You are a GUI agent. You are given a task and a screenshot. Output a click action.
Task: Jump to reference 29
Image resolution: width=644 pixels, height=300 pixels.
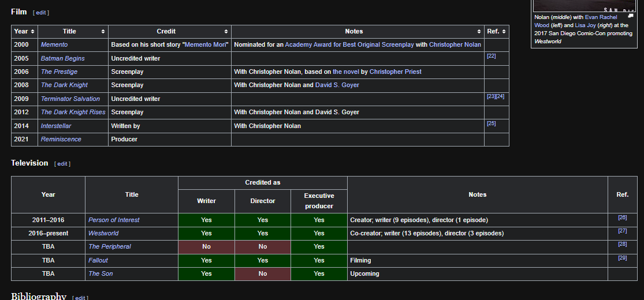622,258
